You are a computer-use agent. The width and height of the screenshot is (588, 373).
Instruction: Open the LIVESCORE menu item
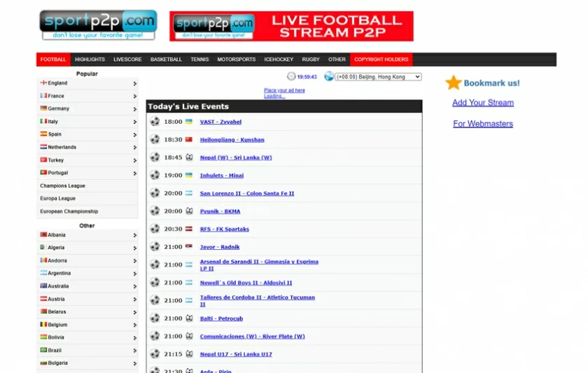(127, 59)
